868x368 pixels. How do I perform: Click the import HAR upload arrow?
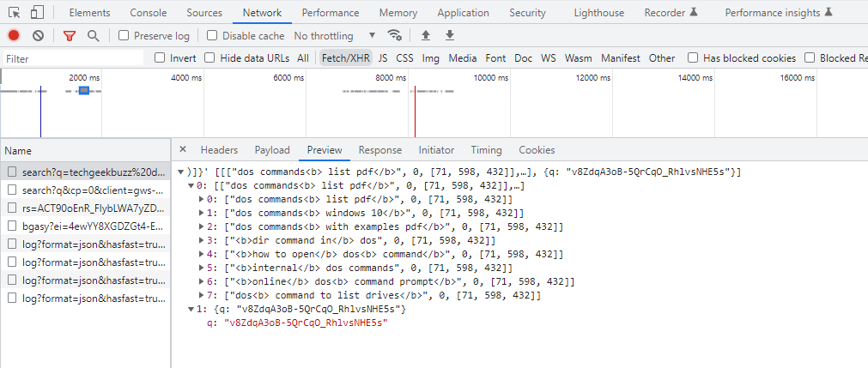click(426, 35)
